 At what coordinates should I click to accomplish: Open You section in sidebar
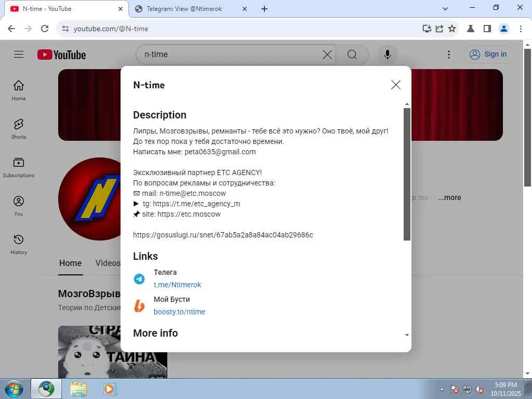tap(19, 206)
